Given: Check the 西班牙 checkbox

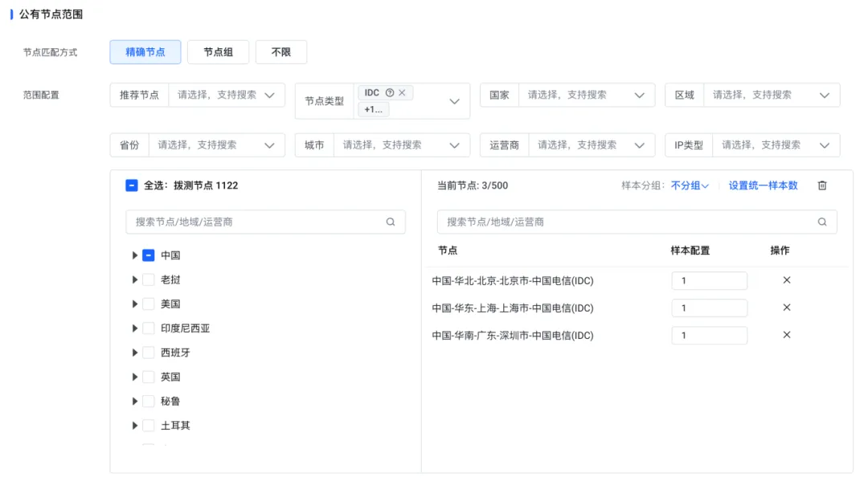Looking at the screenshot, I should point(149,353).
